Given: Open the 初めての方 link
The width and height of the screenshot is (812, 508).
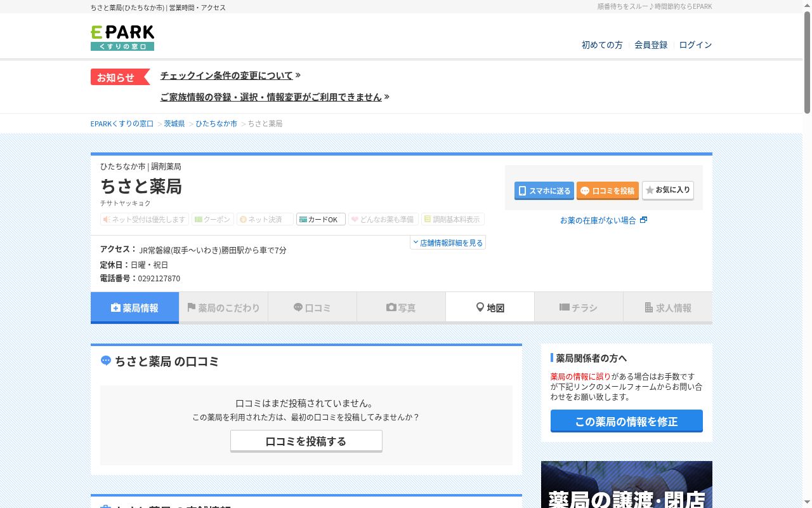Looking at the screenshot, I should pyautogui.click(x=602, y=45).
